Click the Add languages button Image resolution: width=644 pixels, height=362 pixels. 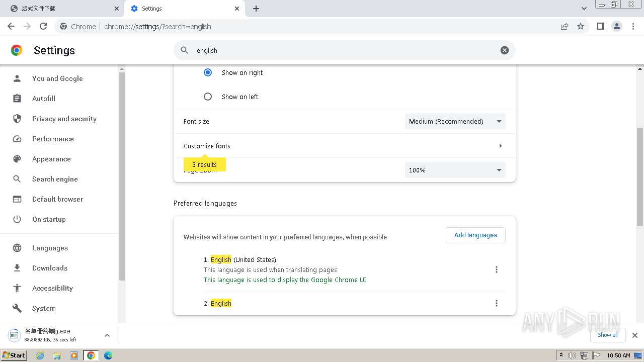(475, 235)
